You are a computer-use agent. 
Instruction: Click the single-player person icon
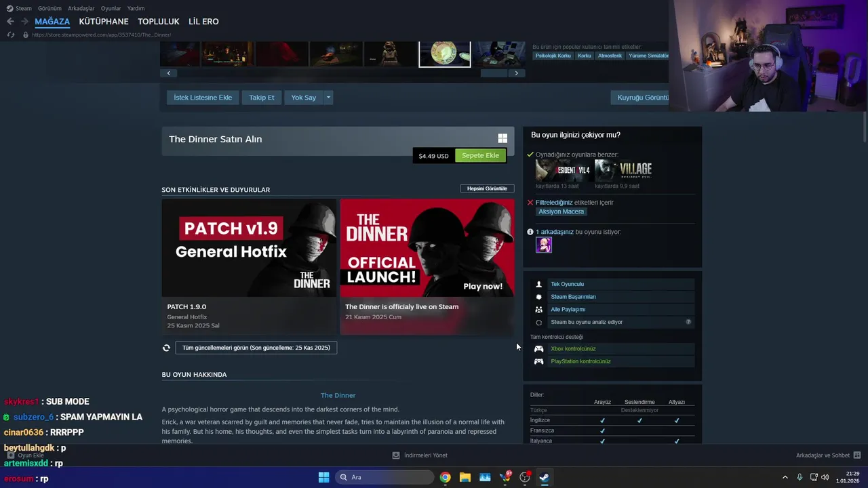[539, 284]
